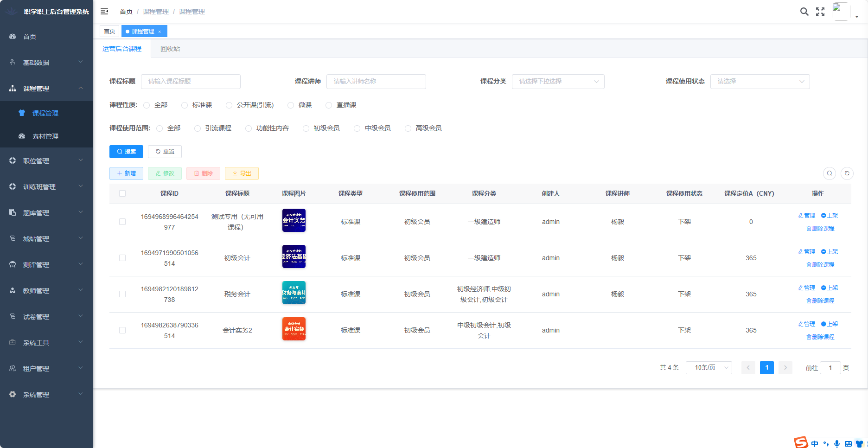
Task: Check the row checkbox for 税务会计
Action: coord(122,294)
